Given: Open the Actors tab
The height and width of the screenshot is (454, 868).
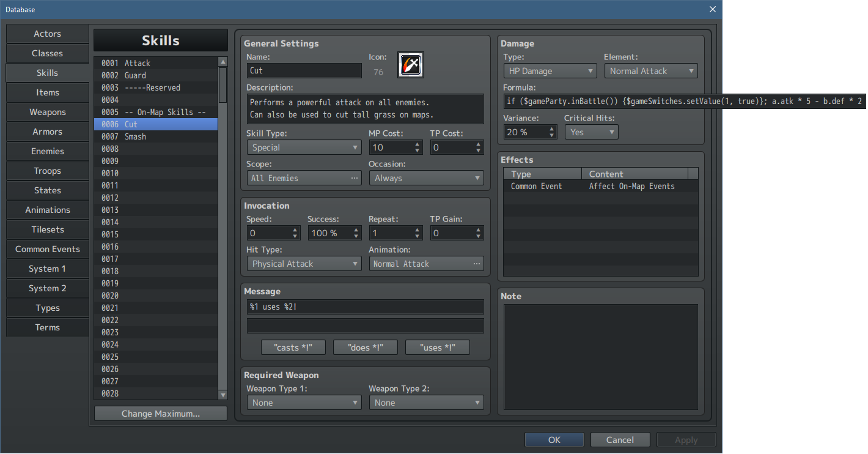Looking at the screenshot, I should [48, 34].
